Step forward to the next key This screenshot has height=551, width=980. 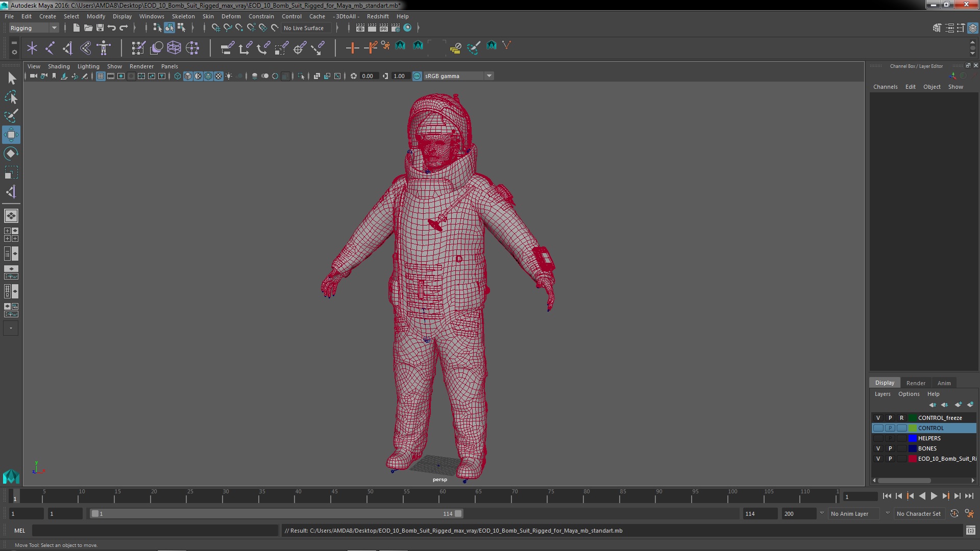tap(945, 496)
